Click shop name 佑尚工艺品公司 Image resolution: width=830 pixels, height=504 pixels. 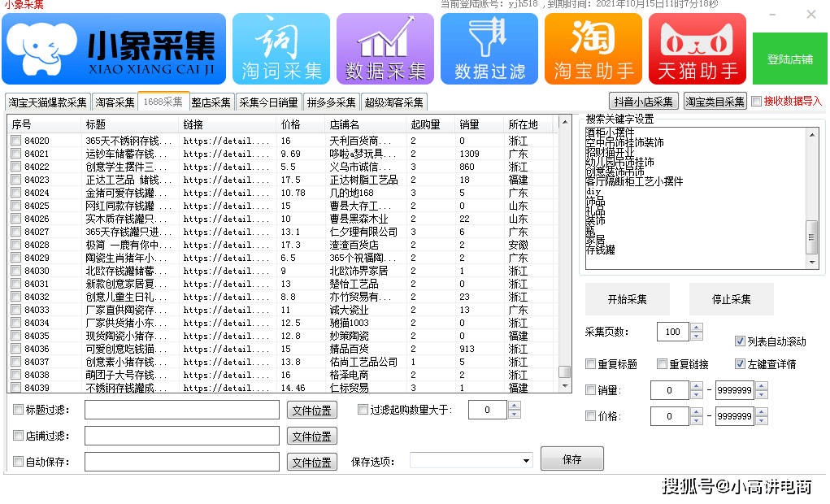point(363,362)
